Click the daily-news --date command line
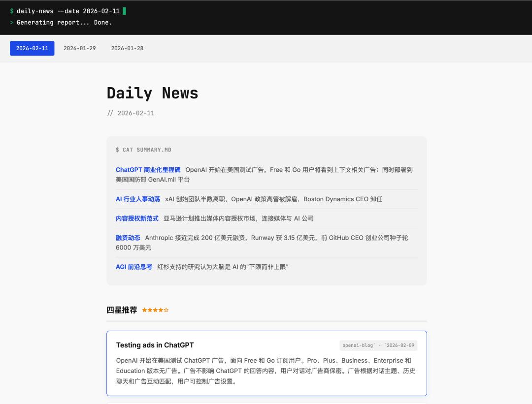Image resolution: width=532 pixels, height=404 pixels. 68,11
